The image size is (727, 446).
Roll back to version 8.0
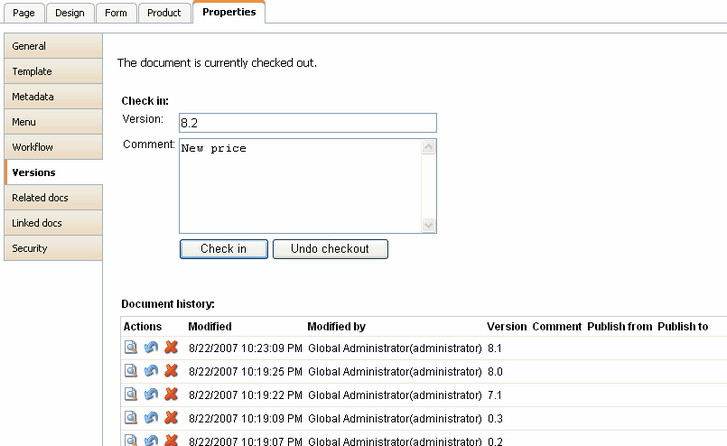click(x=150, y=371)
